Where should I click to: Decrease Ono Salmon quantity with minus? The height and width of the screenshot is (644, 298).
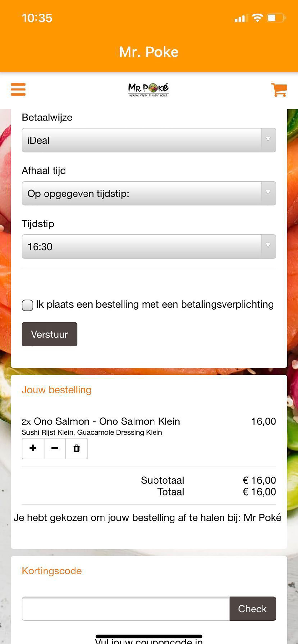(55, 448)
